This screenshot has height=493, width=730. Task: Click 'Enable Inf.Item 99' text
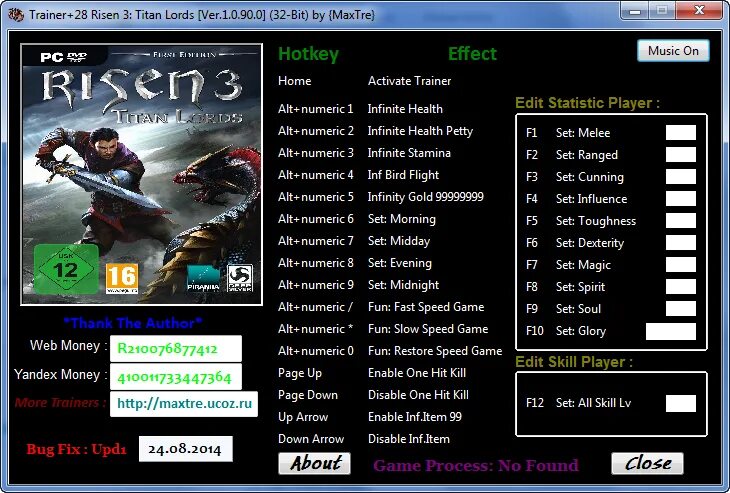coord(414,417)
